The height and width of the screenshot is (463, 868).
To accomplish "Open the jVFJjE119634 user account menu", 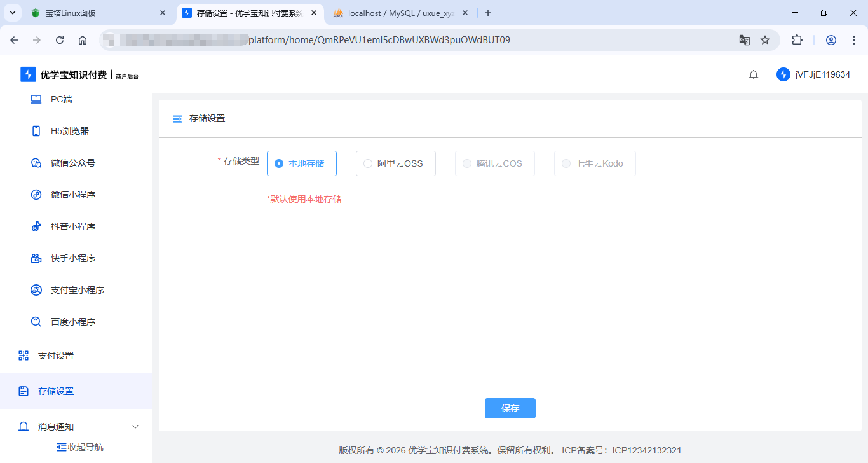I will [813, 74].
